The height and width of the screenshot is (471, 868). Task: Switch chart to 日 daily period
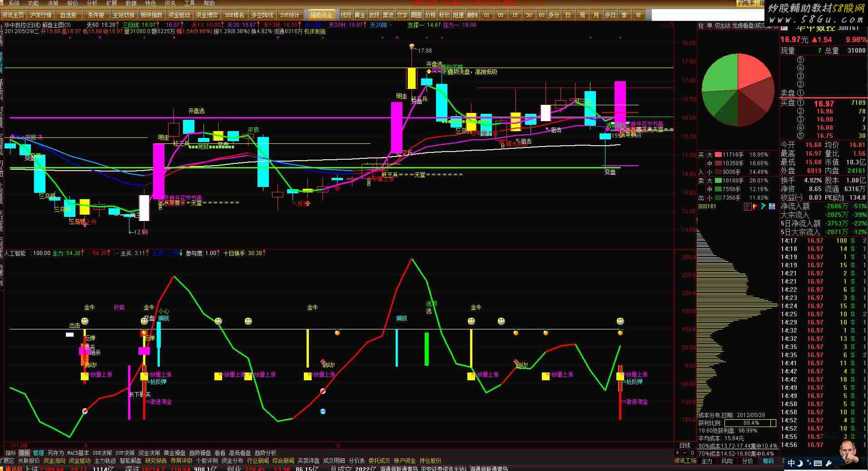(x=568, y=15)
